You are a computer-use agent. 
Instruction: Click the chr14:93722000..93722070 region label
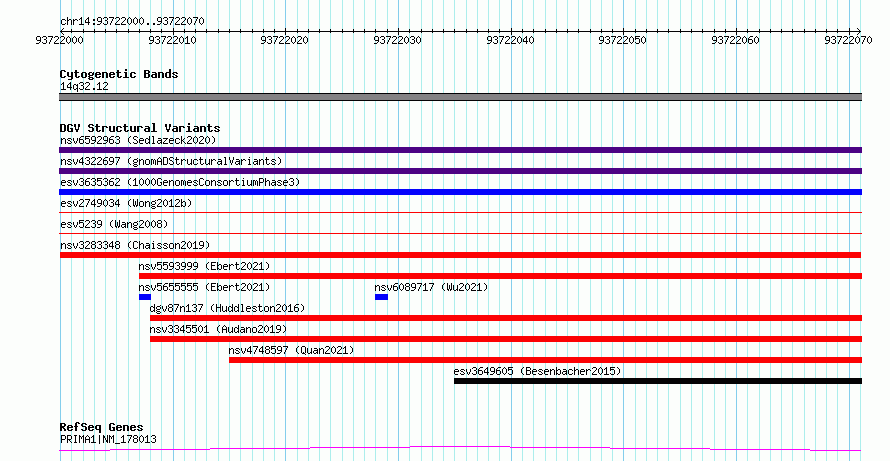coord(132,21)
